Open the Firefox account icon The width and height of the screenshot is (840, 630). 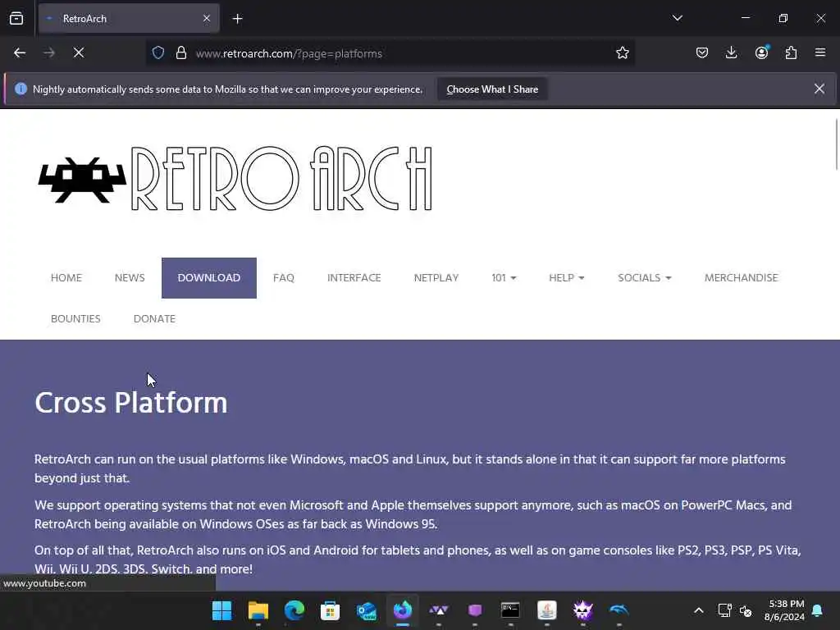coord(761,52)
